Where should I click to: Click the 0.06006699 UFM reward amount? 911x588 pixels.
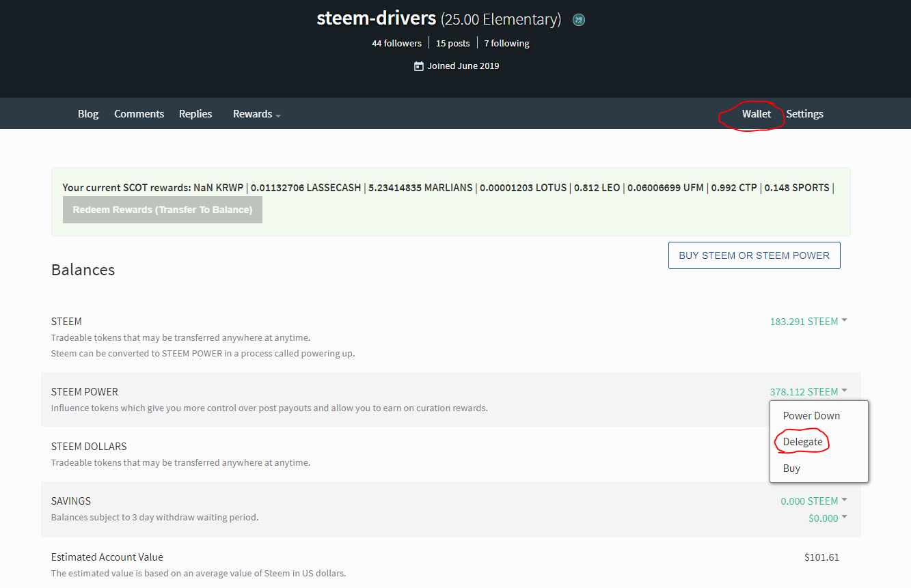click(x=666, y=188)
